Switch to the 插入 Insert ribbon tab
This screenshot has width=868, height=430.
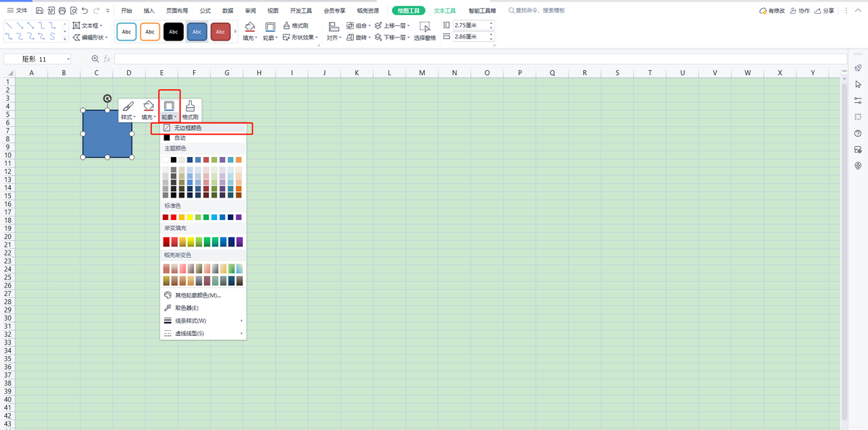pyautogui.click(x=149, y=11)
